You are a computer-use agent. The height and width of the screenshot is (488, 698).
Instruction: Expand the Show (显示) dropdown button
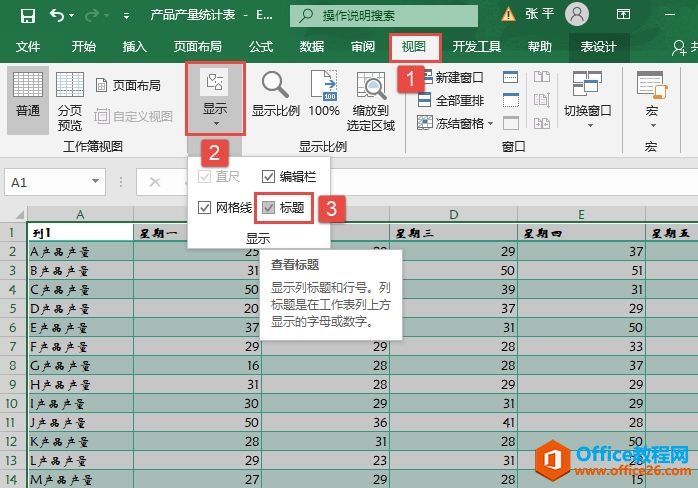tap(215, 100)
